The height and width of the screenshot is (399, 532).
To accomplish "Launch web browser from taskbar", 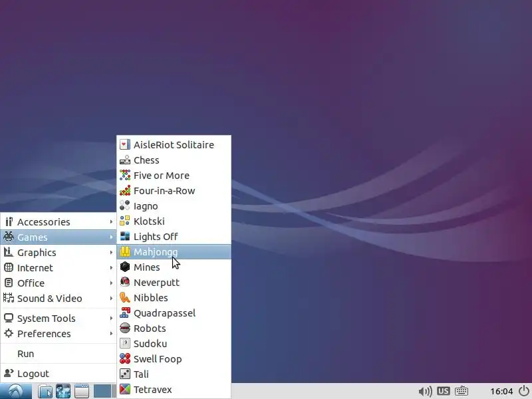I will (63, 391).
